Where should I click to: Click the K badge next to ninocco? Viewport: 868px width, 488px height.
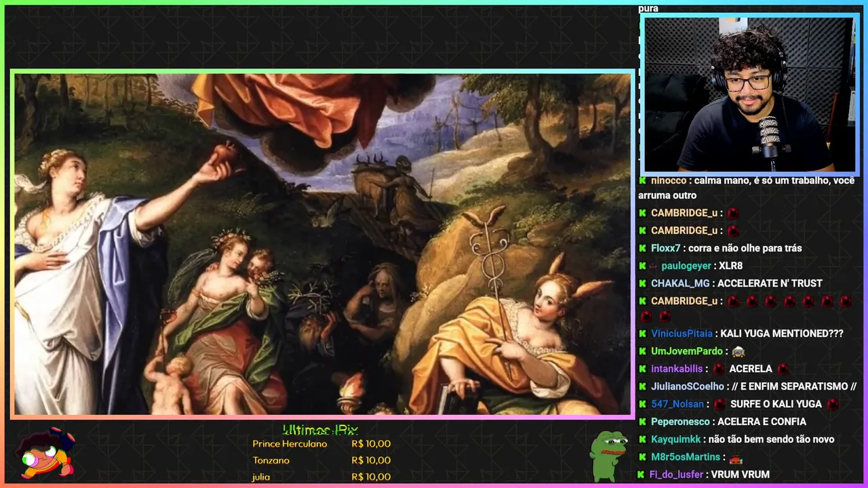[x=642, y=181]
